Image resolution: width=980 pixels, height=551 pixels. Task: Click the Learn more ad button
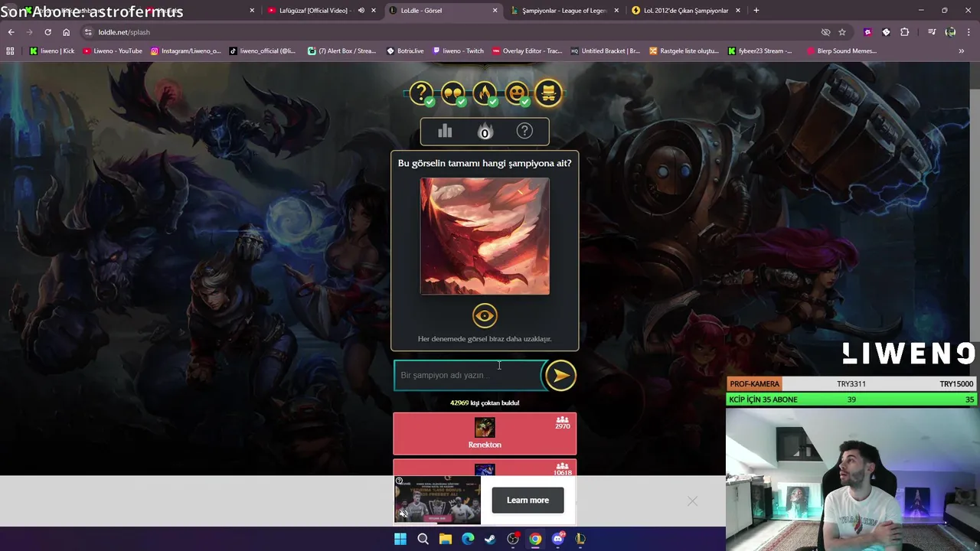pos(528,500)
